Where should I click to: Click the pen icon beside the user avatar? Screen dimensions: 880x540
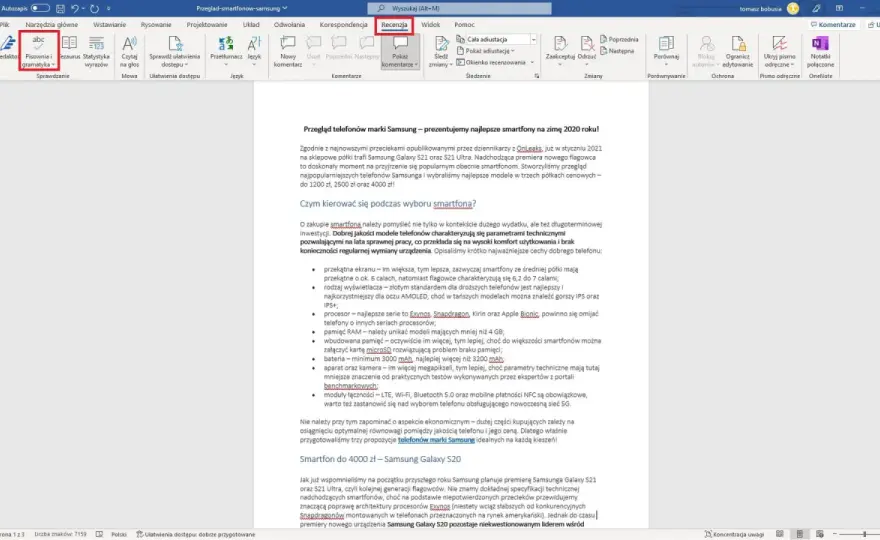[816, 8]
